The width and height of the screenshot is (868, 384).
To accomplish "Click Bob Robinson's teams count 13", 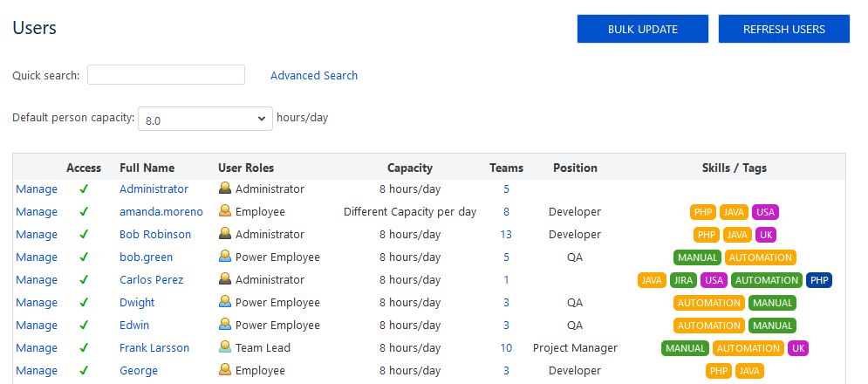I will point(506,235).
